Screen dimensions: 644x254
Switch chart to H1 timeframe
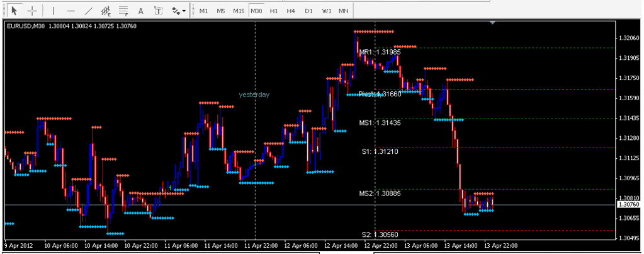tap(273, 11)
